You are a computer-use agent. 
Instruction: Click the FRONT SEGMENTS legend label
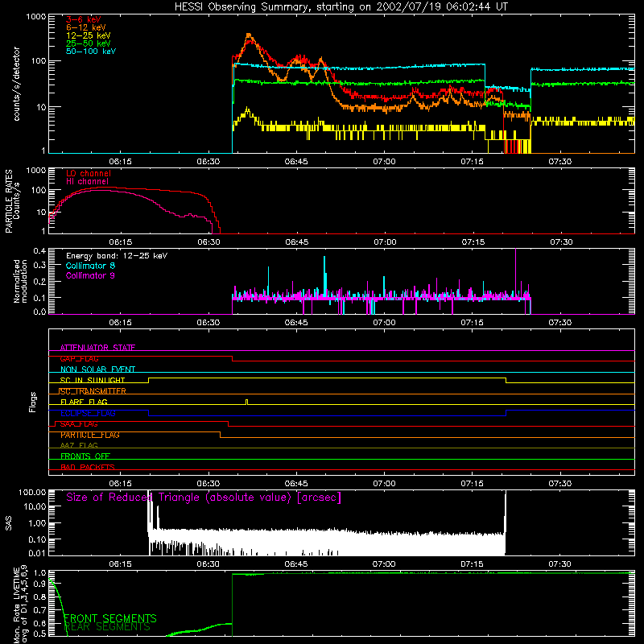tap(110, 618)
